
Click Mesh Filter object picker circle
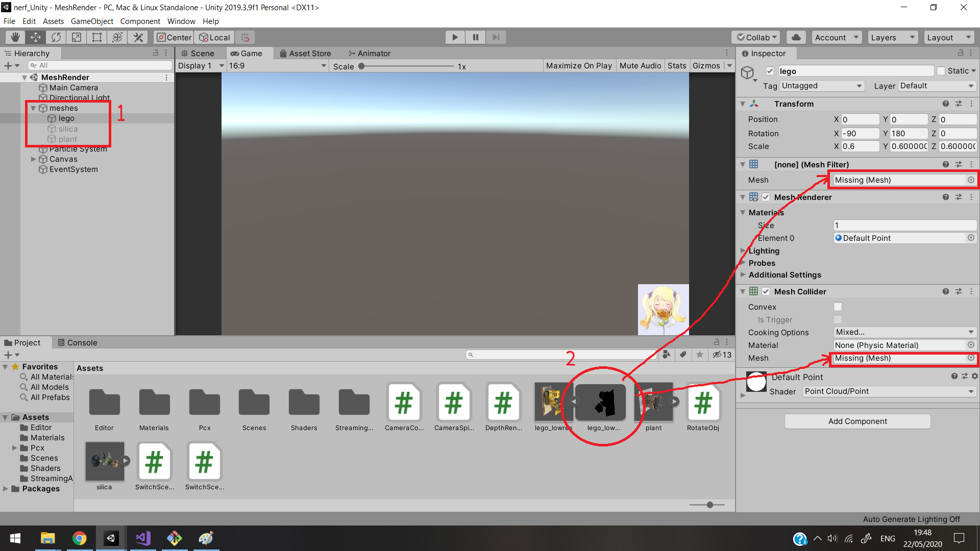click(971, 180)
